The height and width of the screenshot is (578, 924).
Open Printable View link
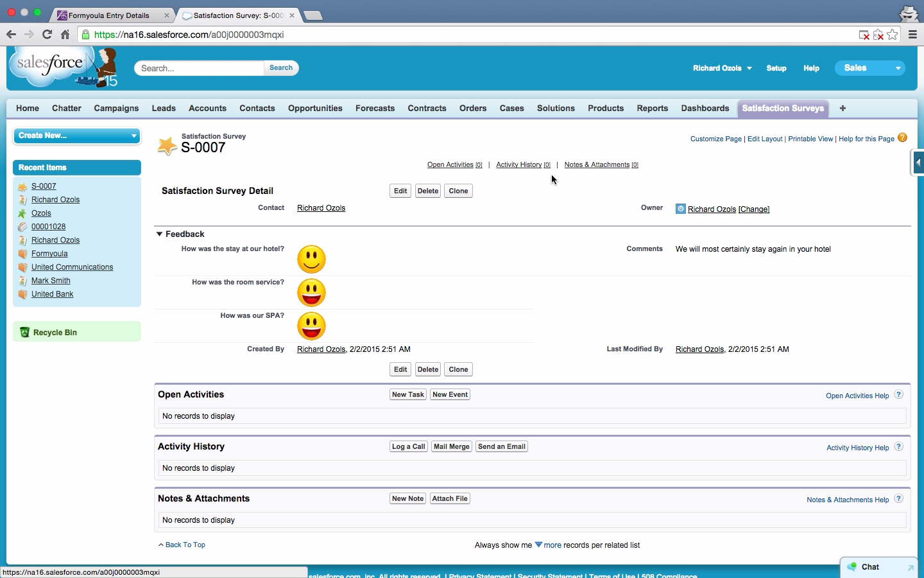point(810,139)
